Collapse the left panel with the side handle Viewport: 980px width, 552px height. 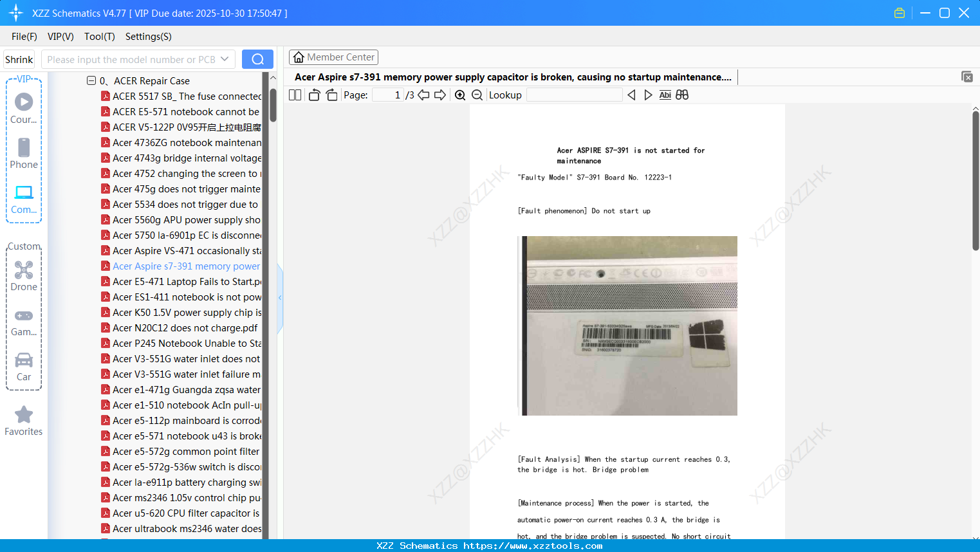coord(280,298)
